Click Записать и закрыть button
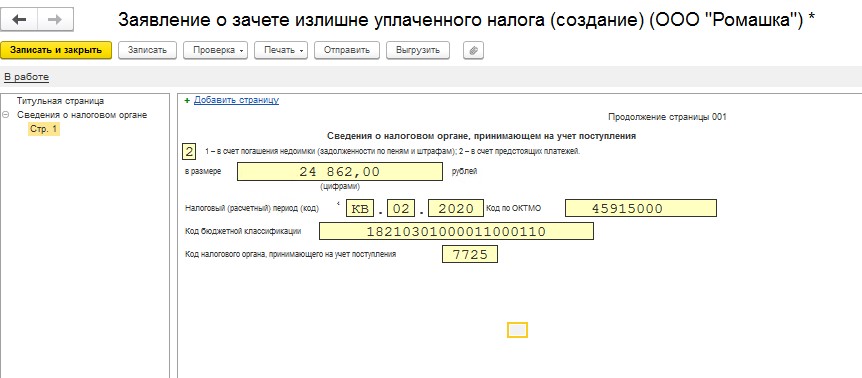The height and width of the screenshot is (378, 862). 56,50
